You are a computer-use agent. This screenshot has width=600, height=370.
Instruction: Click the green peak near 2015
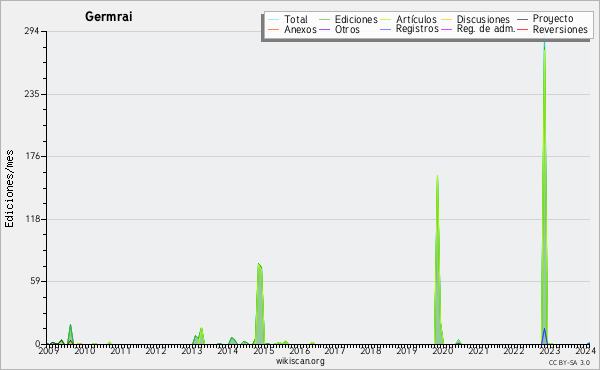coord(260,304)
